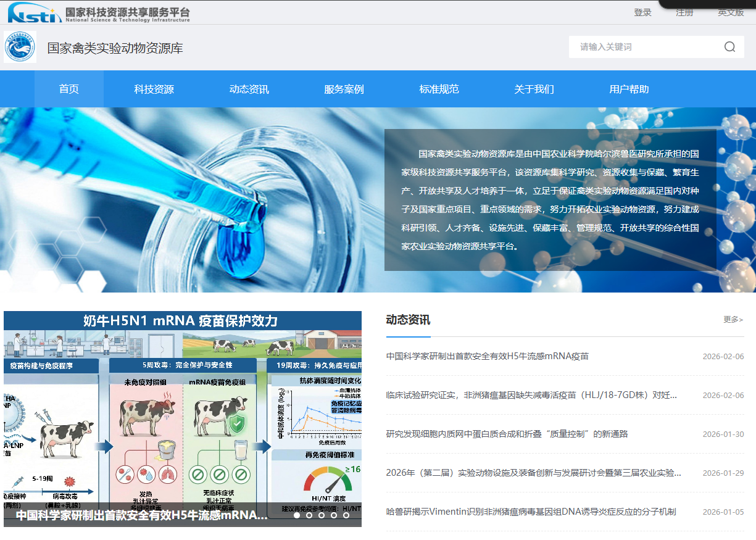Viewport: 756px width, 540px height.
Task: Open more news via 更多 link
Action: click(x=733, y=319)
